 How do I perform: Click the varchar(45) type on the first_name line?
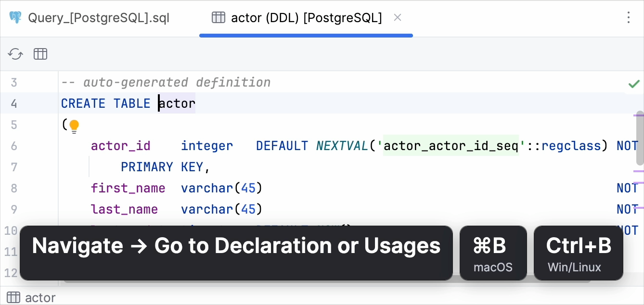click(x=221, y=188)
